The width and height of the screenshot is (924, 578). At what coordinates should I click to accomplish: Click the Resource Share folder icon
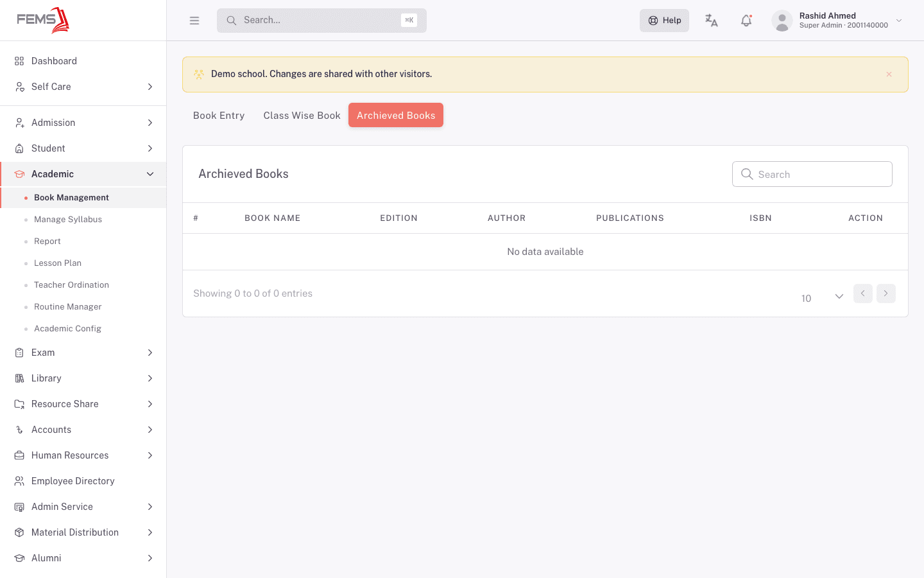click(x=19, y=404)
